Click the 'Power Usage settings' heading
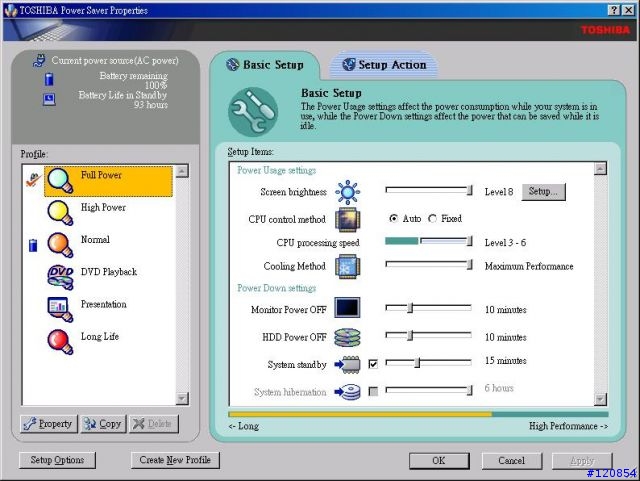Image resolution: width=640 pixels, height=481 pixels. pyautogui.click(x=277, y=170)
